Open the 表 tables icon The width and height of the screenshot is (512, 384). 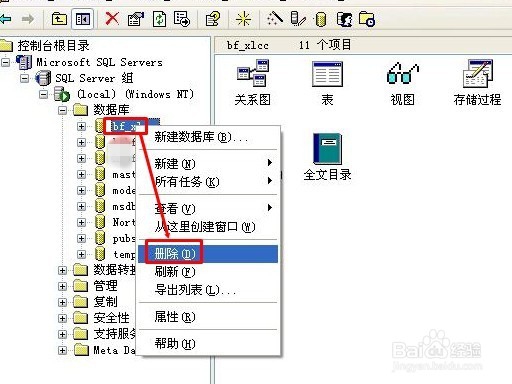coord(327,83)
